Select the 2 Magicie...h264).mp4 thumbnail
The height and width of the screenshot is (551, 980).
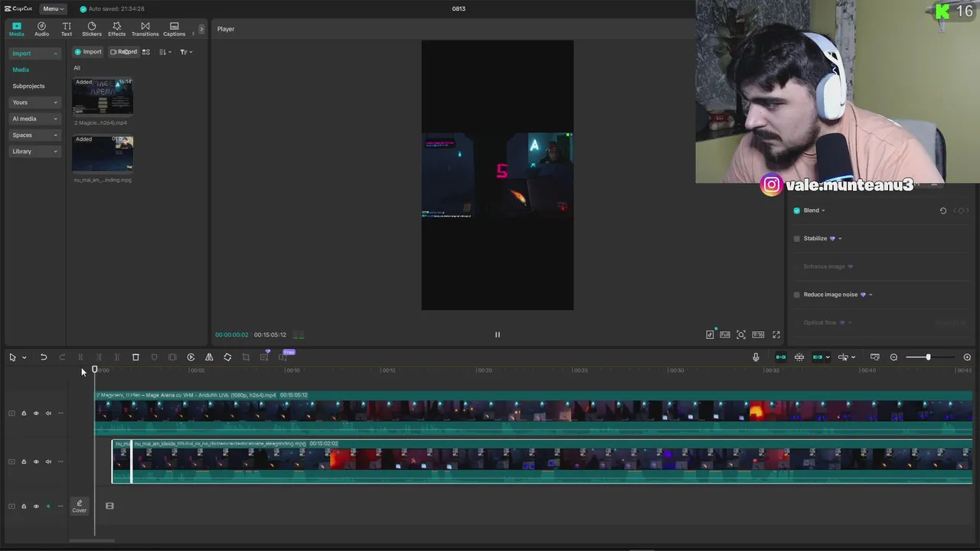click(x=103, y=96)
